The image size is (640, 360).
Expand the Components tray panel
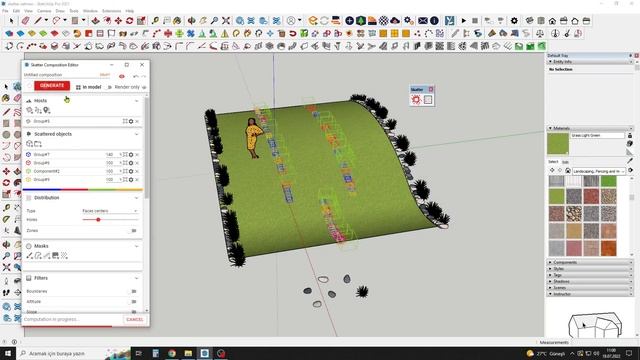tap(590, 262)
